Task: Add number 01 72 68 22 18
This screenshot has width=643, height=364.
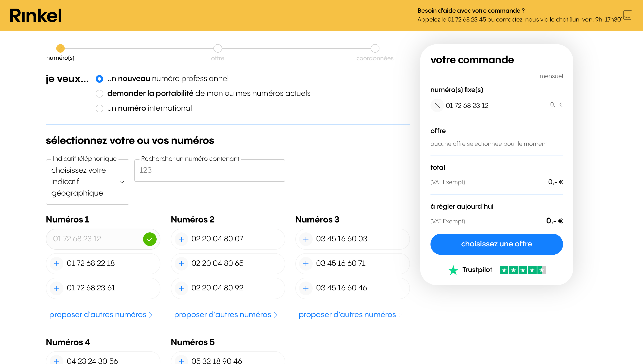Action: (x=57, y=264)
